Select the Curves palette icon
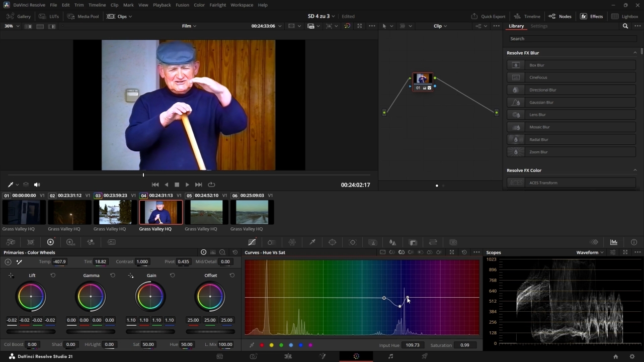The image size is (644, 362). pos(252,242)
